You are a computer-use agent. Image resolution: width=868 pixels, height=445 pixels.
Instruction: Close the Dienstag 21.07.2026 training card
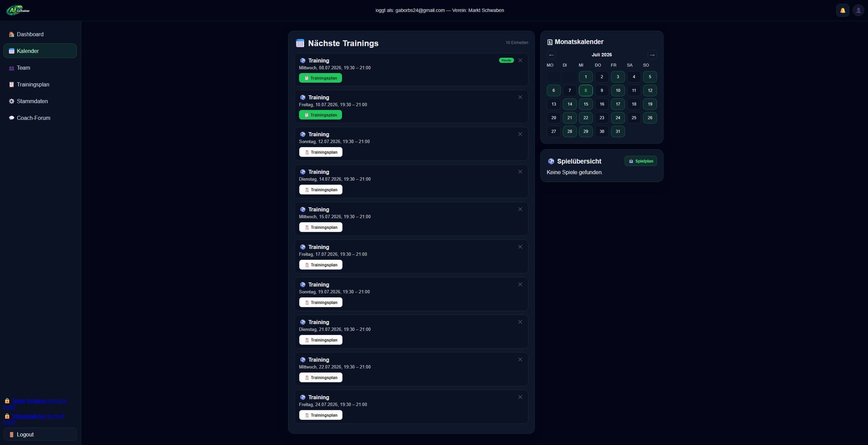pyautogui.click(x=520, y=322)
